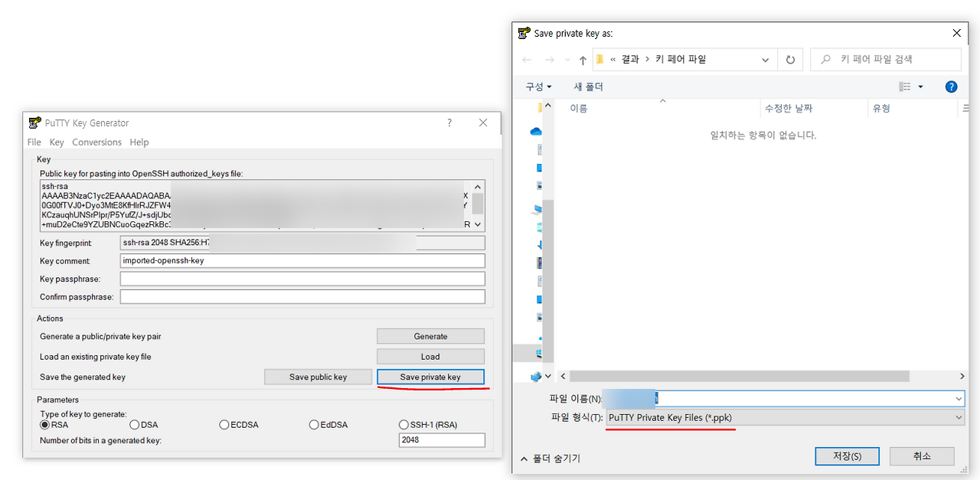The image size is (980, 480).
Task: Click the 저장(S) save button
Action: [x=847, y=456]
